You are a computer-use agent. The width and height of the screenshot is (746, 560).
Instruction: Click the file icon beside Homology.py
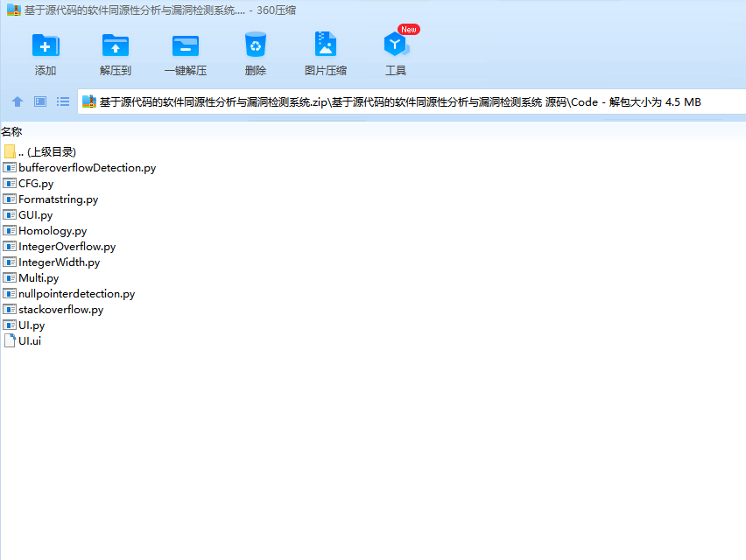pos(10,230)
